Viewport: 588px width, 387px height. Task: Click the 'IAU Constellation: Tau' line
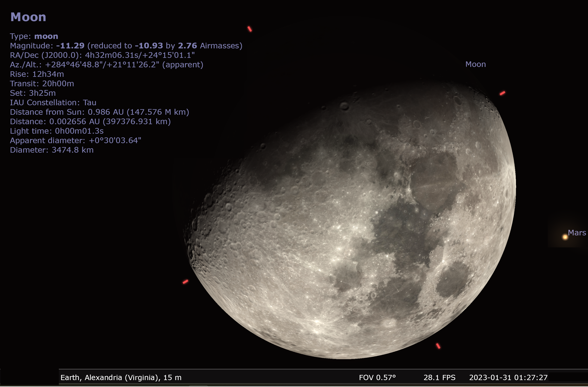click(53, 102)
